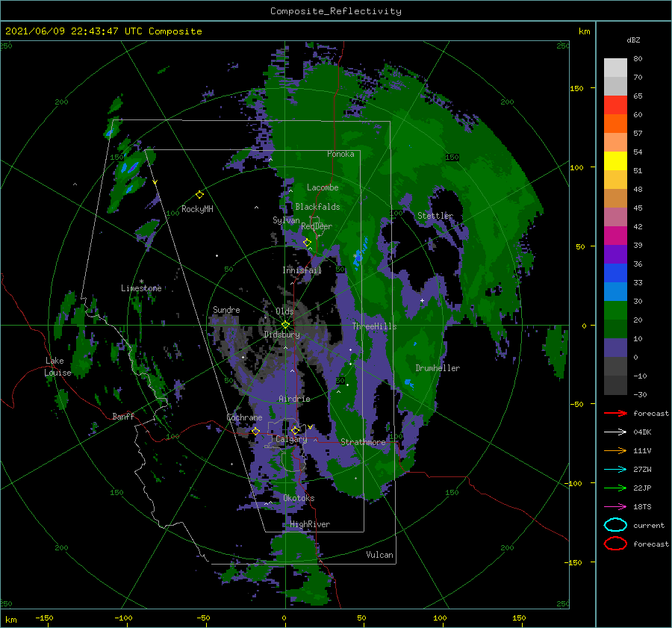The height and width of the screenshot is (628, 672).
Task: Click the Strathmore label
Action: pos(363,442)
